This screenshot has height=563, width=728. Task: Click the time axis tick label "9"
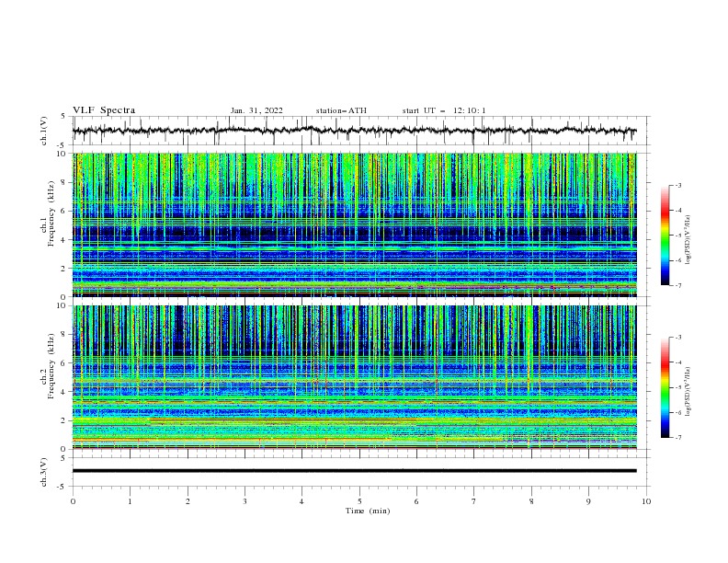(x=588, y=501)
